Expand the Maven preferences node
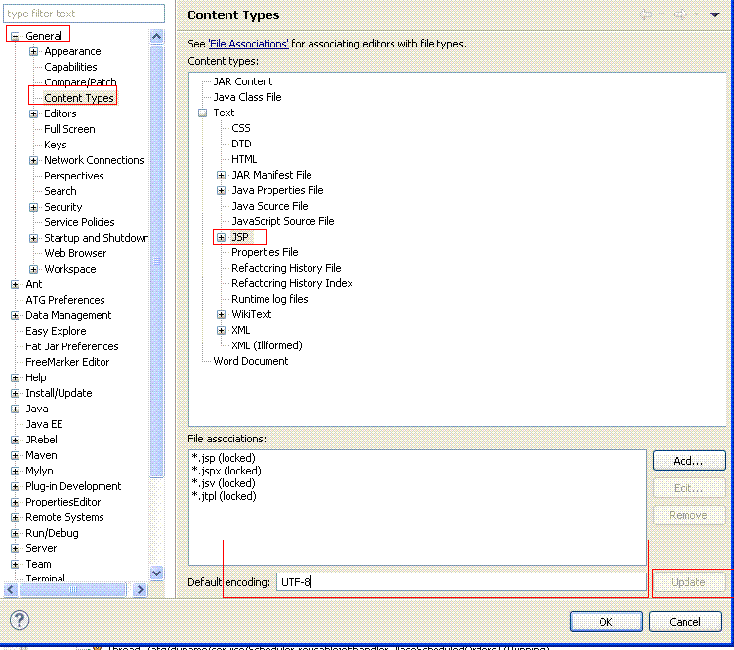 pyautogui.click(x=15, y=455)
